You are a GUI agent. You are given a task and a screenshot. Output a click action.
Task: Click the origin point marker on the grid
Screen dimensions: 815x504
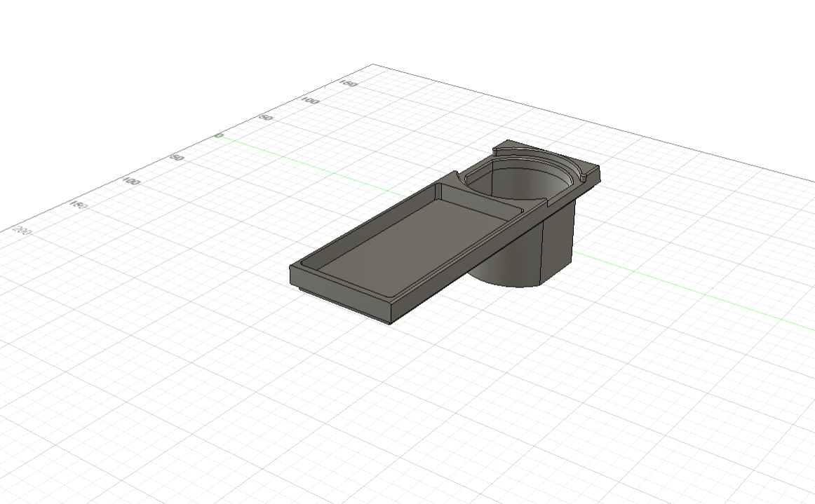pyautogui.click(x=218, y=136)
